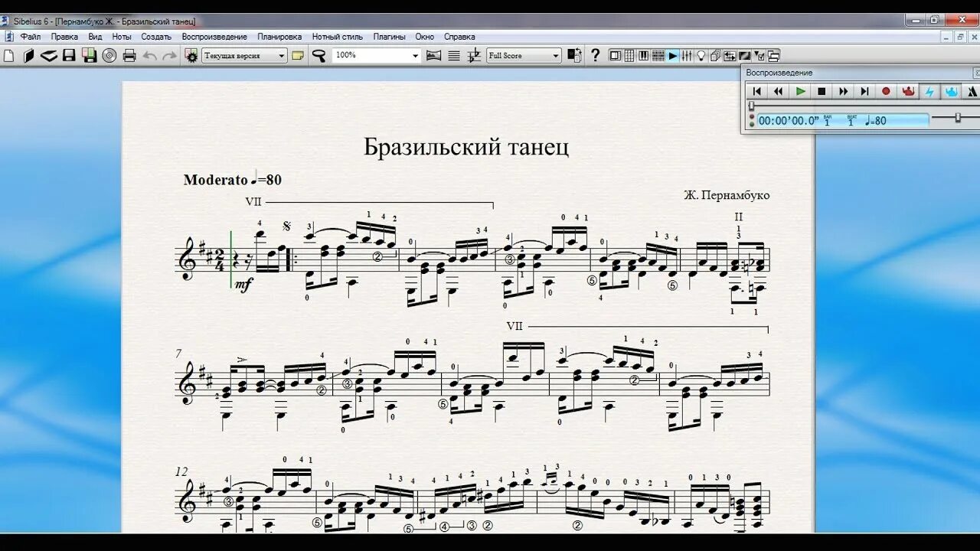Click the save version icon
Viewport: 980px width, 551px height.
click(89, 55)
